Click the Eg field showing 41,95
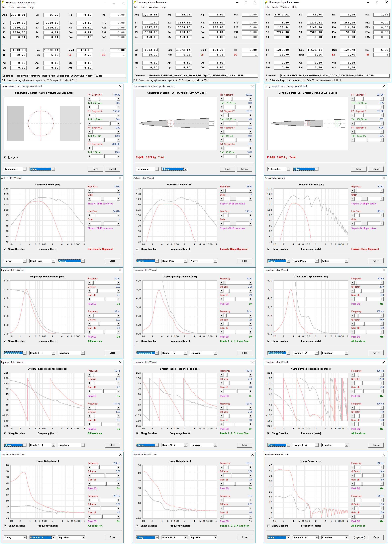Screen dimensions: 392x544 click(x=315, y=15)
